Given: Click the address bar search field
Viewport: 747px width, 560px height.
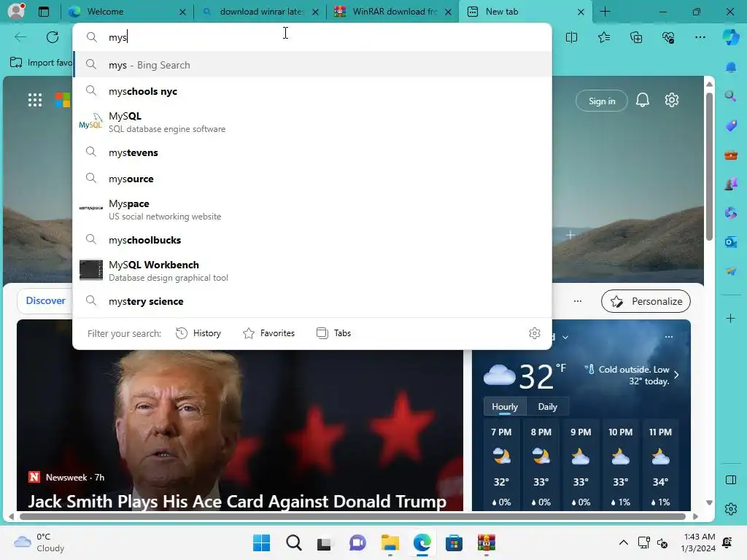Looking at the screenshot, I should 312,37.
